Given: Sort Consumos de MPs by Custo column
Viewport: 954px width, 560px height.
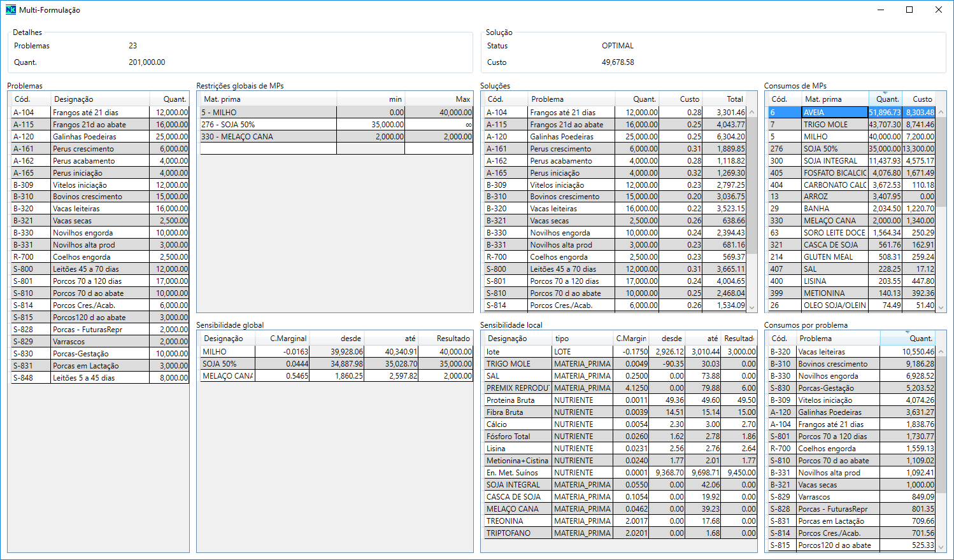Looking at the screenshot, I should (921, 99).
